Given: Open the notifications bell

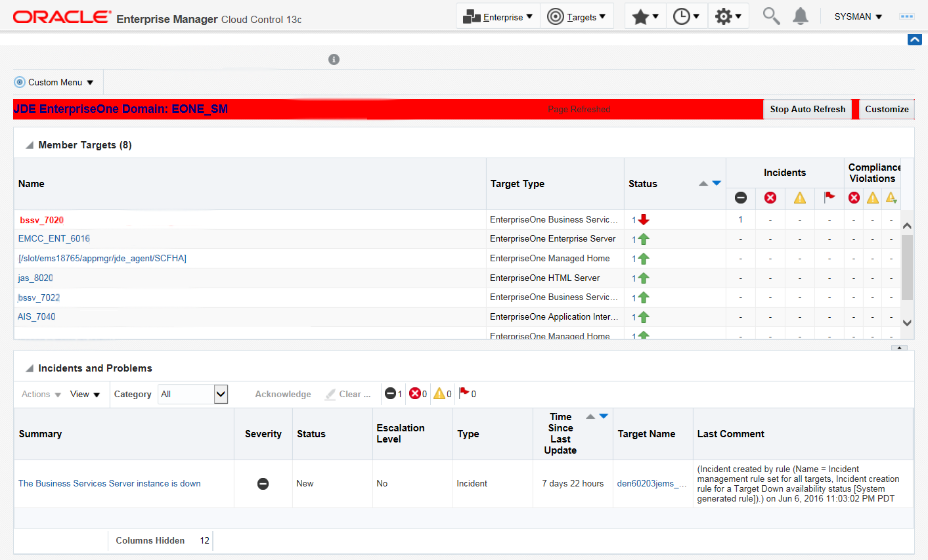Looking at the screenshot, I should (800, 16).
